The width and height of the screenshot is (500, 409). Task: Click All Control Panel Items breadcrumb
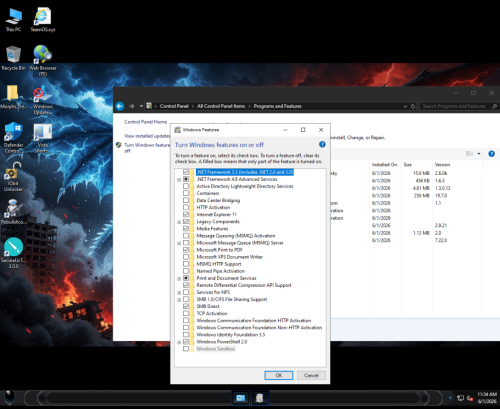[x=221, y=106]
